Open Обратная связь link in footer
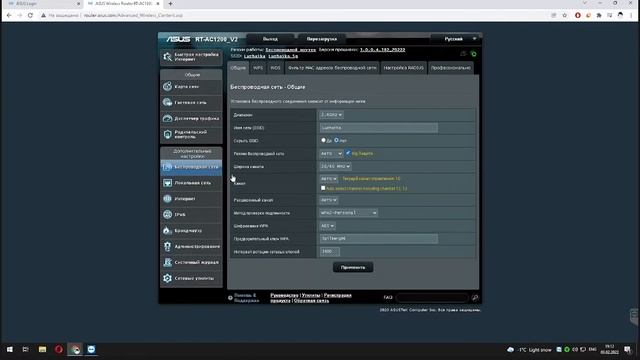This screenshot has width=640, height=360. click(311, 301)
